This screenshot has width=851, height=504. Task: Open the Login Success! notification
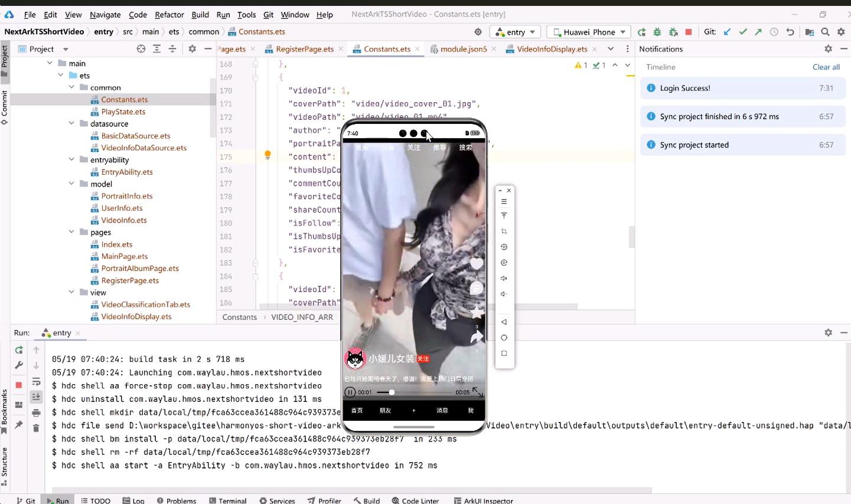[x=743, y=88]
